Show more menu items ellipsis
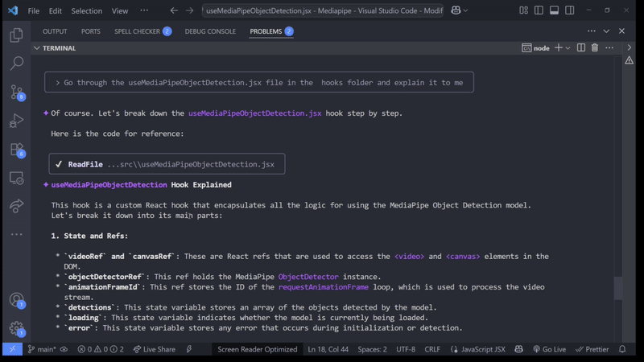This screenshot has width=644, height=362. click(144, 10)
